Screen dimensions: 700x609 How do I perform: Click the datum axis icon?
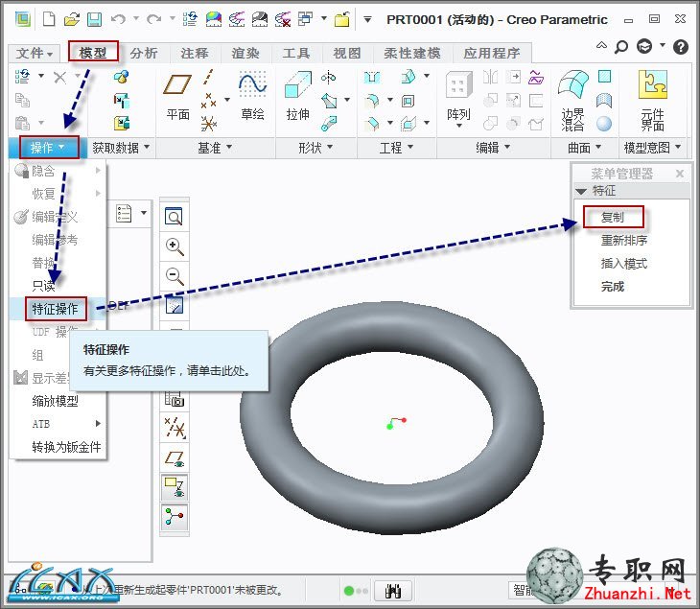tap(208, 77)
